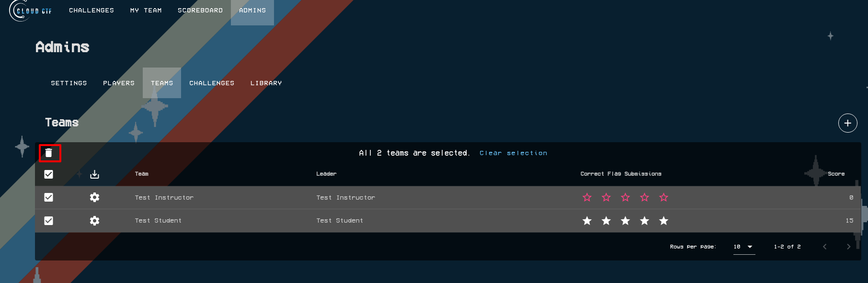Open settings gear for Test Instructor team

pyautogui.click(x=94, y=197)
